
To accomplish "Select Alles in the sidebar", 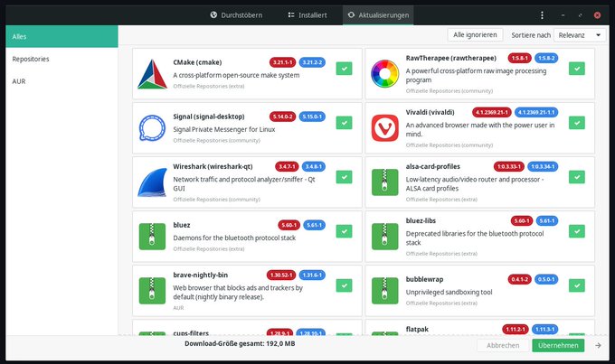I will 61,36.
